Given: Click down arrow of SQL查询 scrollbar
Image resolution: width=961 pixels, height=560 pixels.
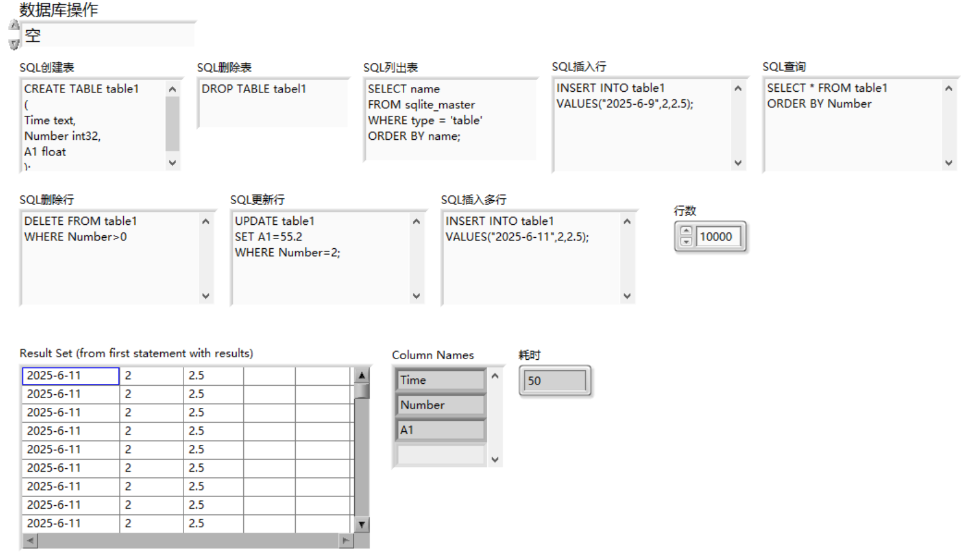Looking at the screenshot, I should tap(948, 163).
